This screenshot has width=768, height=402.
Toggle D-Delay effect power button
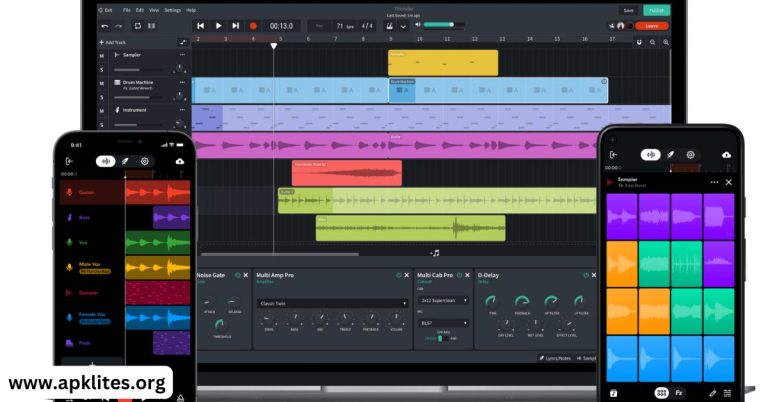[x=588, y=274]
